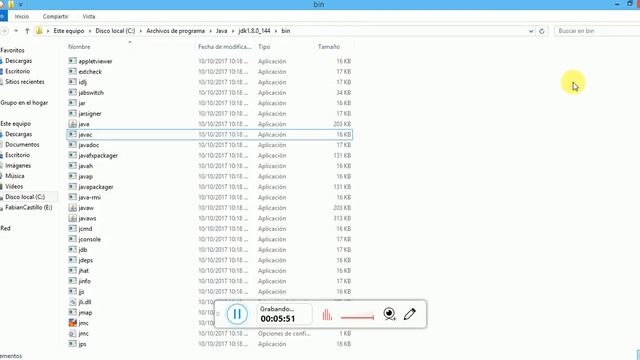Adjust the red volume slider in recorder

[357, 317]
